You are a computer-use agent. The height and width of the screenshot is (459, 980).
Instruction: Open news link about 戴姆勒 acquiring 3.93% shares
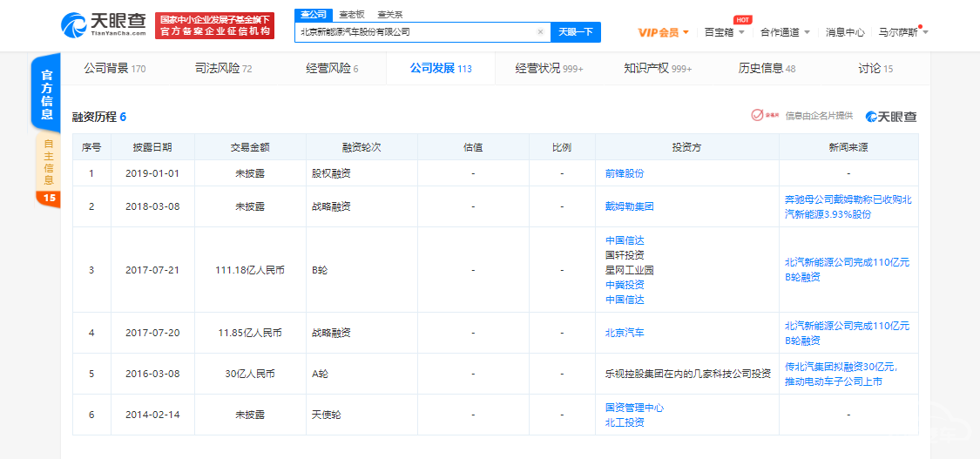pyautogui.click(x=848, y=206)
